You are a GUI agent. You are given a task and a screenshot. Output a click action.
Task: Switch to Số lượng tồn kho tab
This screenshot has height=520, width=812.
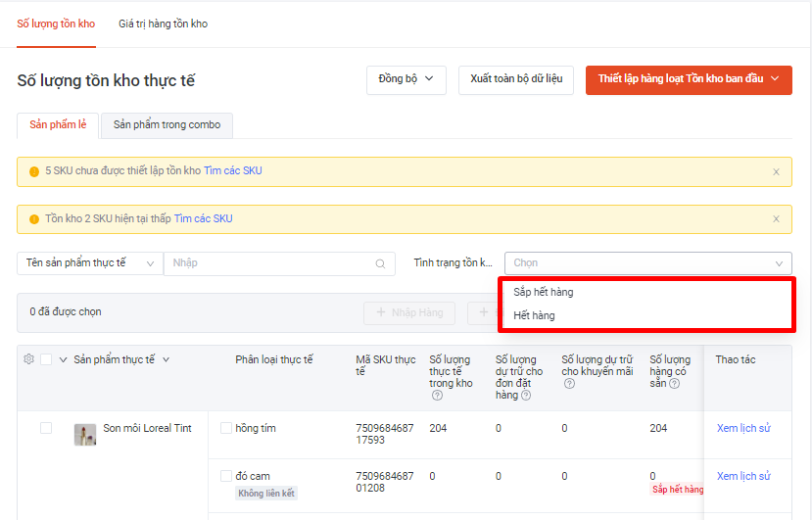pos(56,24)
